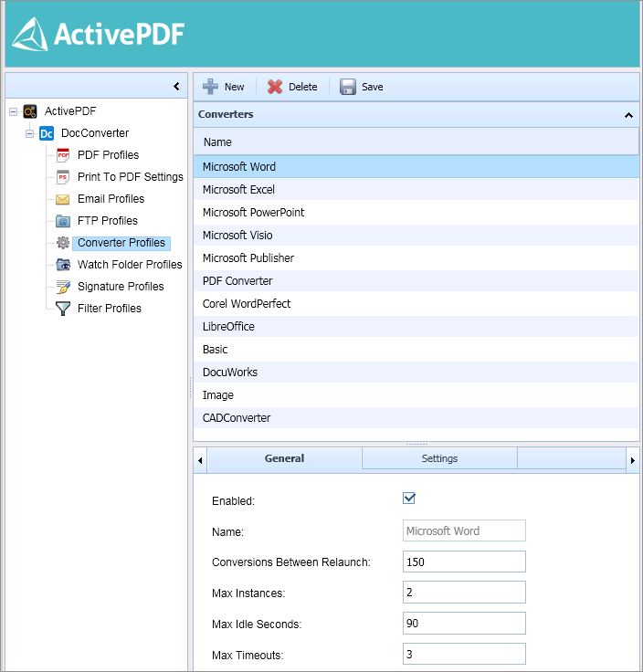Click the PDF Profiles icon

[x=63, y=155]
